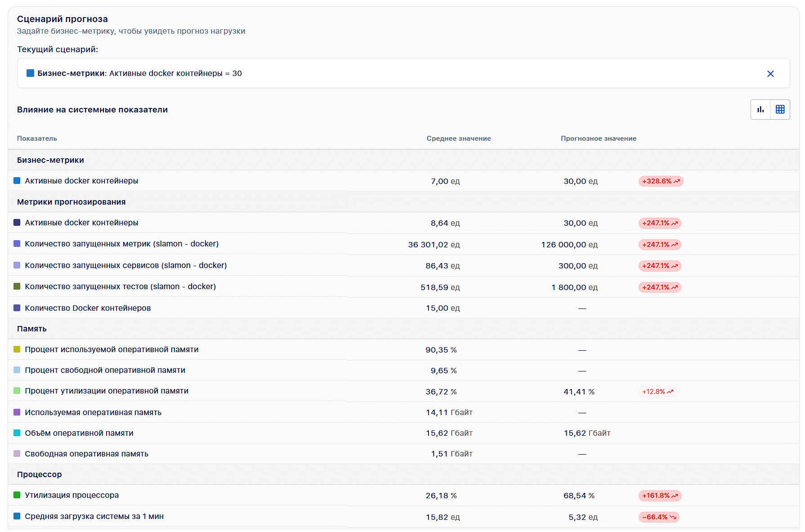
Task: Click the Показатель column header
Action: click(37, 139)
